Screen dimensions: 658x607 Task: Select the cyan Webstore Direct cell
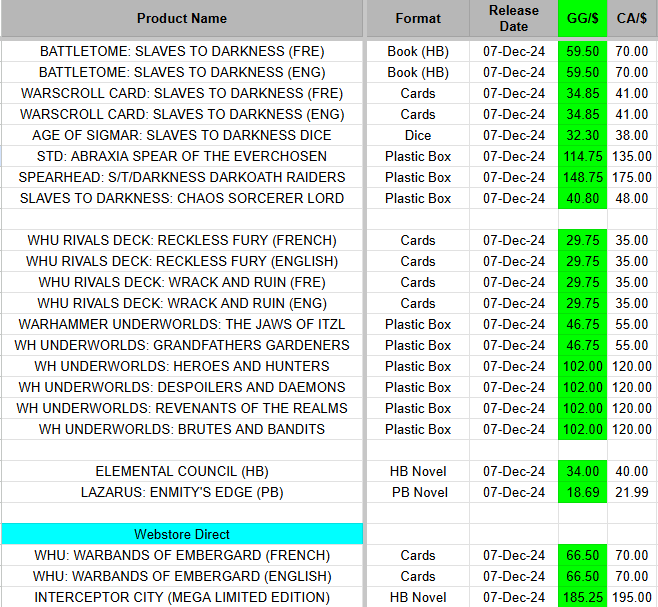click(182, 534)
